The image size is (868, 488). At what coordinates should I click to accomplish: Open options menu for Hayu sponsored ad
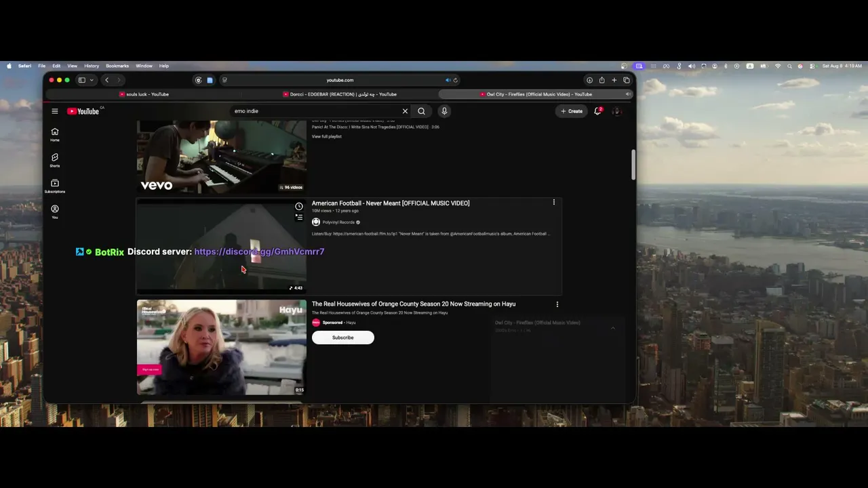pos(557,304)
